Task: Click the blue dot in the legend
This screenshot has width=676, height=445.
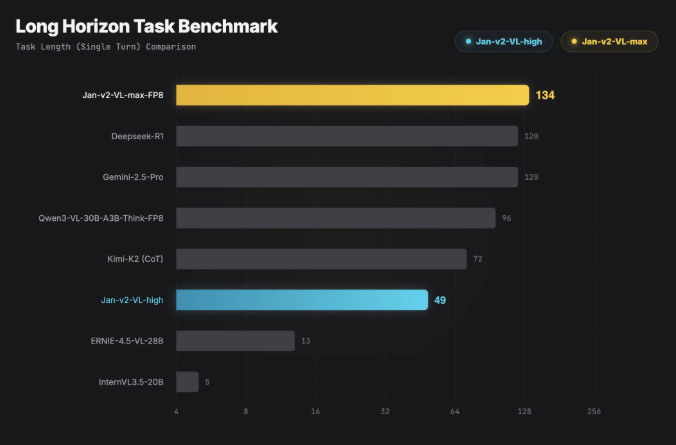Action: pyautogui.click(x=468, y=41)
